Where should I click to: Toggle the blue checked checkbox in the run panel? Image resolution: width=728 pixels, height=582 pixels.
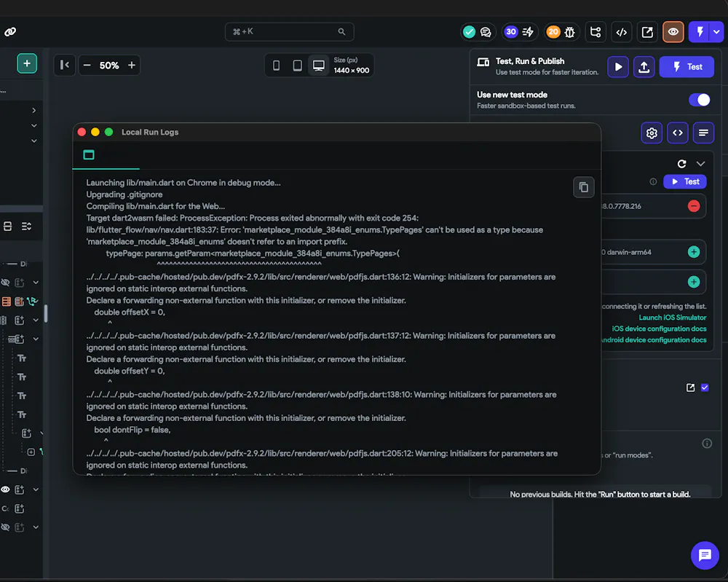(705, 388)
